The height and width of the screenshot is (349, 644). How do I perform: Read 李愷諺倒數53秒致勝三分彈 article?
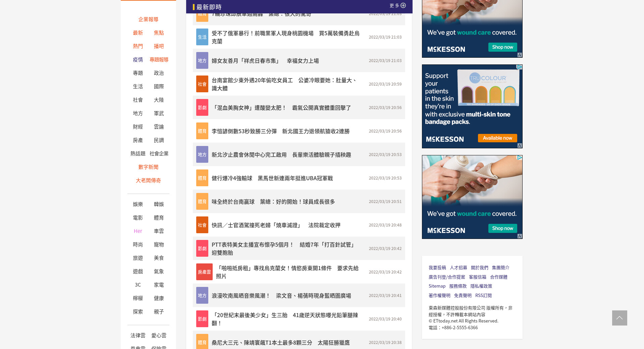280,131
